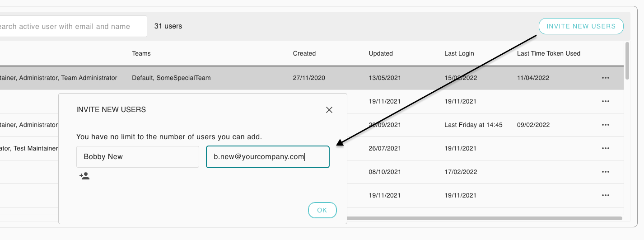
Task: Click the Invite New Users button
Action: coord(581,26)
